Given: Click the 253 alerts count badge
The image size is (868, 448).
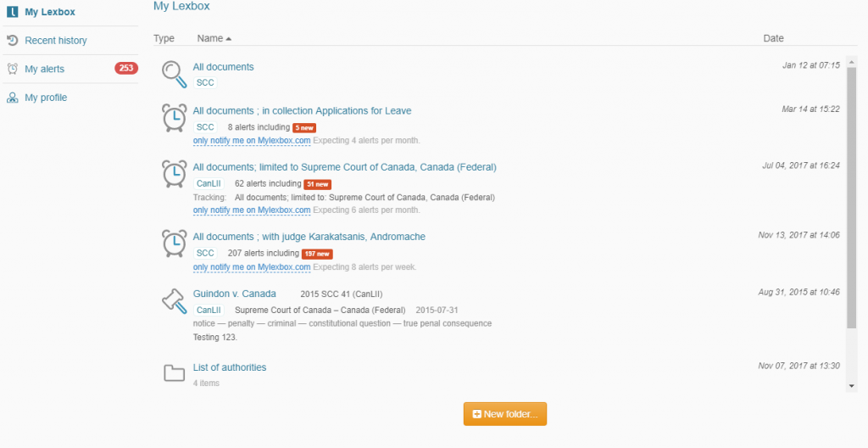Looking at the screenshot, I should pyautogui.click(x=126, y=69).
